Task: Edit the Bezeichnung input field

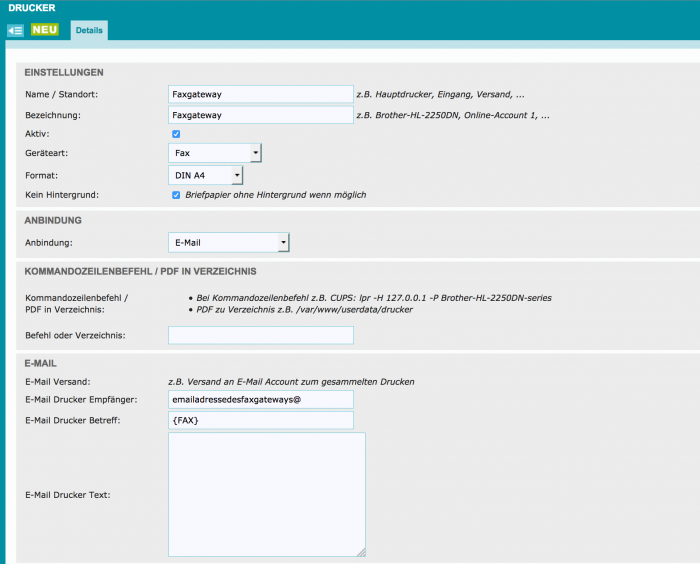Action: coord(261,115)
